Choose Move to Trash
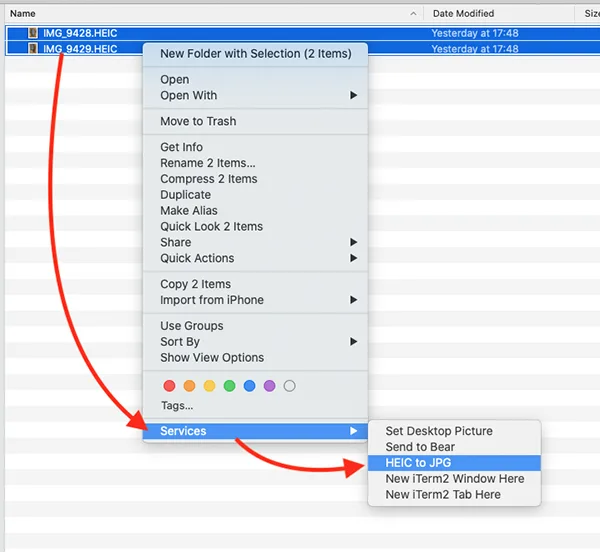Image resolution: width=600 pixels, height=552 pixels. click(256, 121)
